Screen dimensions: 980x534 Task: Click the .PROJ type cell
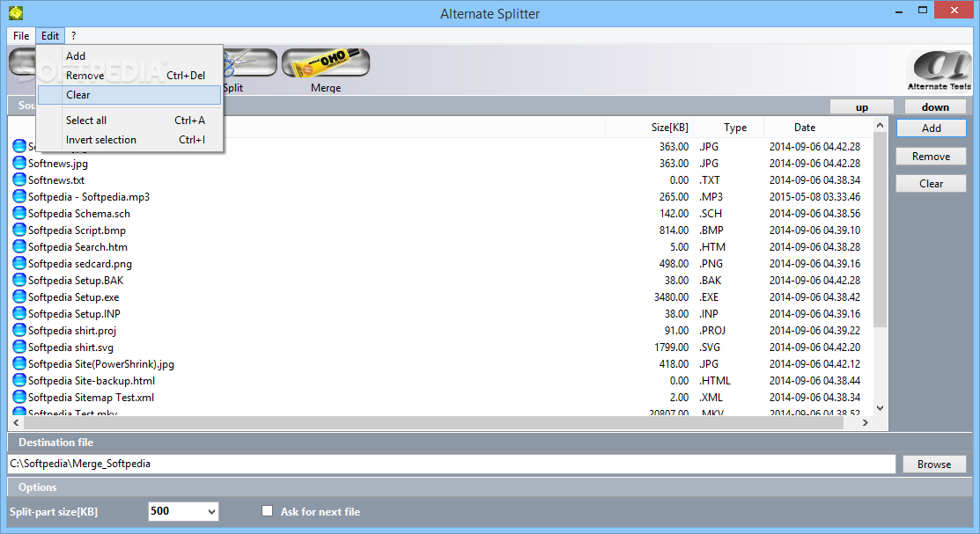point(711,331)
